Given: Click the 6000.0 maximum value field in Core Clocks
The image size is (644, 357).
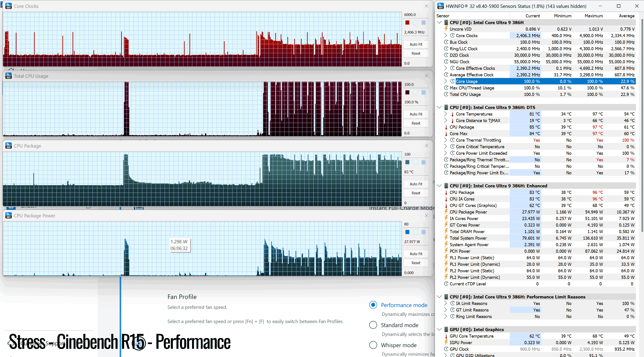Looking at the screenshot, I should click(416, 14).
